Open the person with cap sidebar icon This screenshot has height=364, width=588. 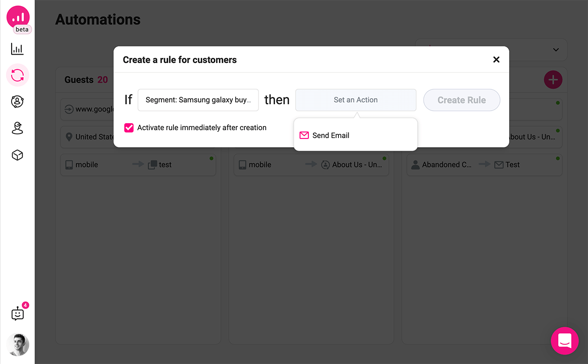point(17,128)
